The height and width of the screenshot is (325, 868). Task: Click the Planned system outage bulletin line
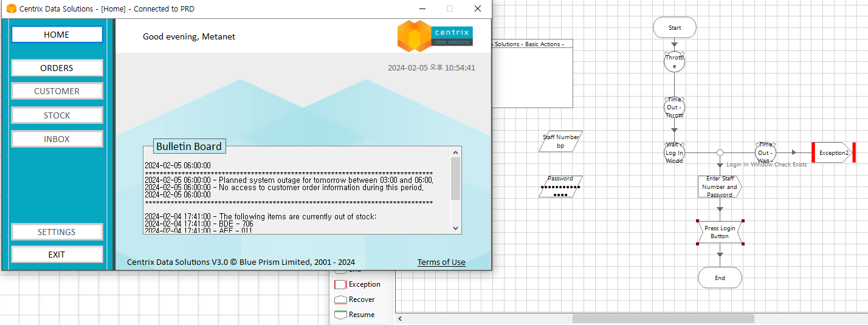click(x=289, y=180)
